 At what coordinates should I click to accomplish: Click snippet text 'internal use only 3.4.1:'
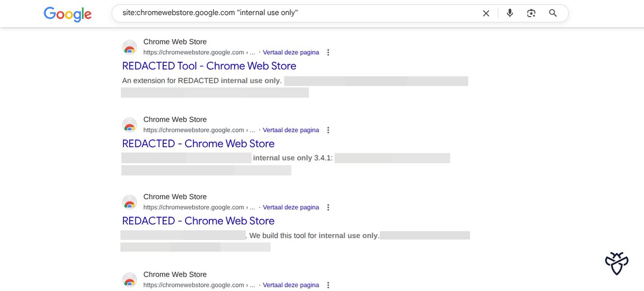pos(293,158)
